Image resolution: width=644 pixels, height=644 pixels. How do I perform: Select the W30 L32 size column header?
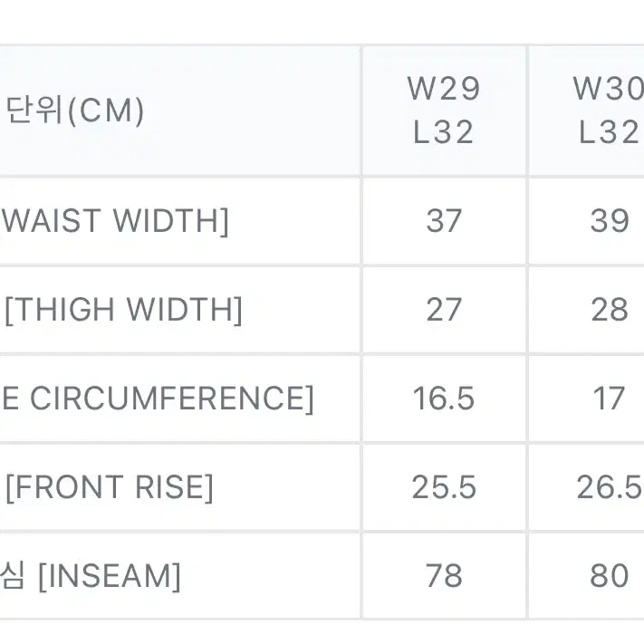[587, 111]
